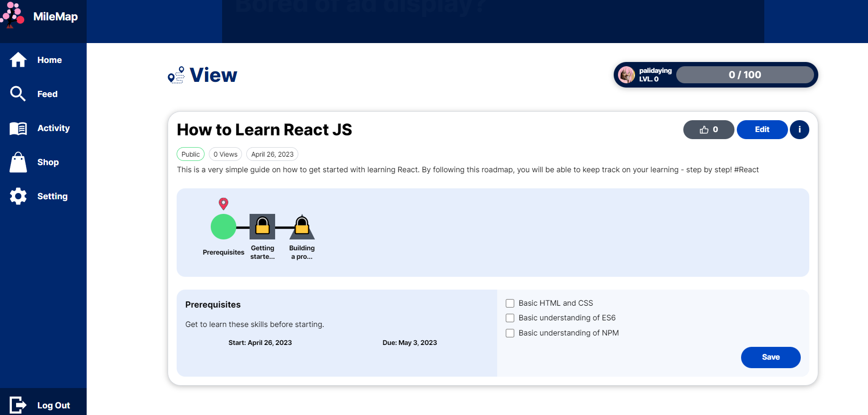This screenshot has height=415, width=868.
Task: Check the Basic HTML and CSS box
Action: [x=510, y=303]
